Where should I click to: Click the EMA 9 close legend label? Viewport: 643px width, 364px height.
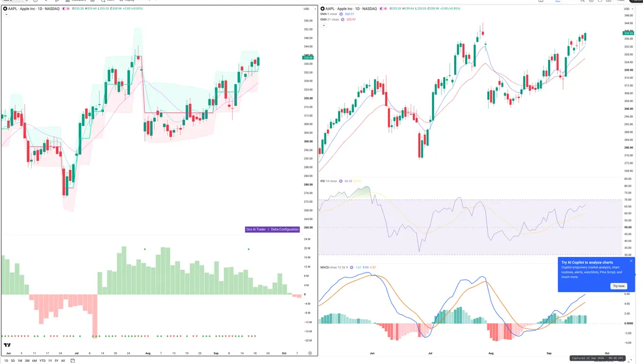click(330, 14)
